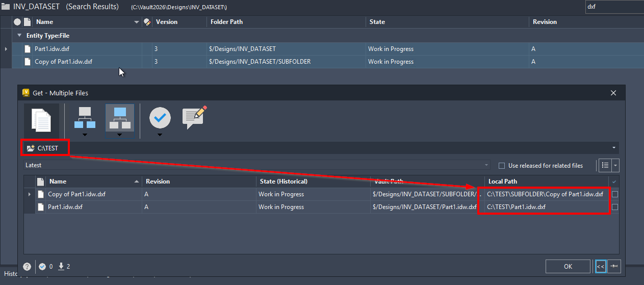Select Part1.idw.dxf name in Get dialog

pyautogui.click(x=65, y=207)
